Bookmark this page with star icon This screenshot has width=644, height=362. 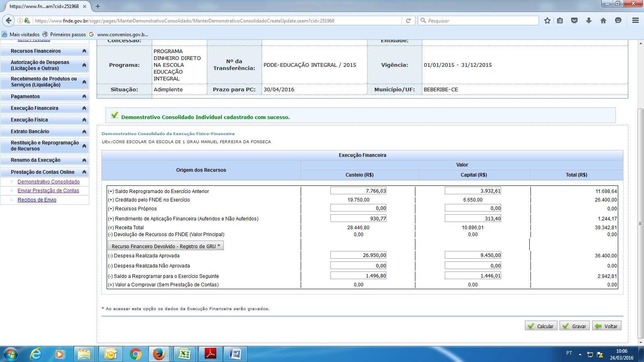pyautogui.click(x=547, y=21)
